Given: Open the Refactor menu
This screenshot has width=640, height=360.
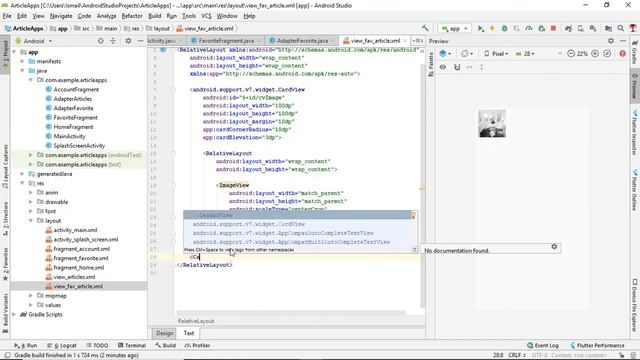Looking at the screenshot, I should (x=132, y=16).
